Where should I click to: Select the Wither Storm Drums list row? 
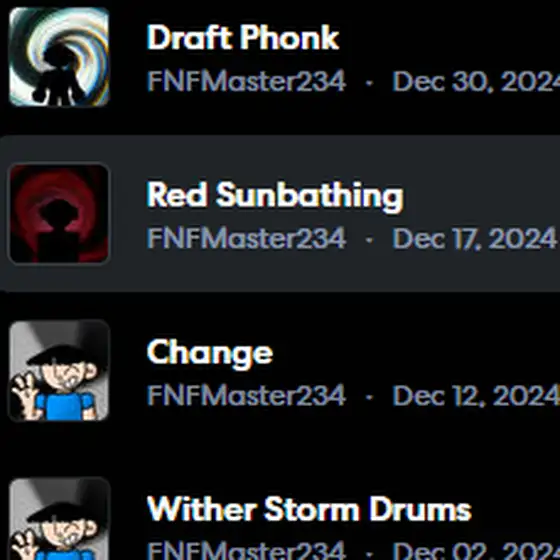280,505
